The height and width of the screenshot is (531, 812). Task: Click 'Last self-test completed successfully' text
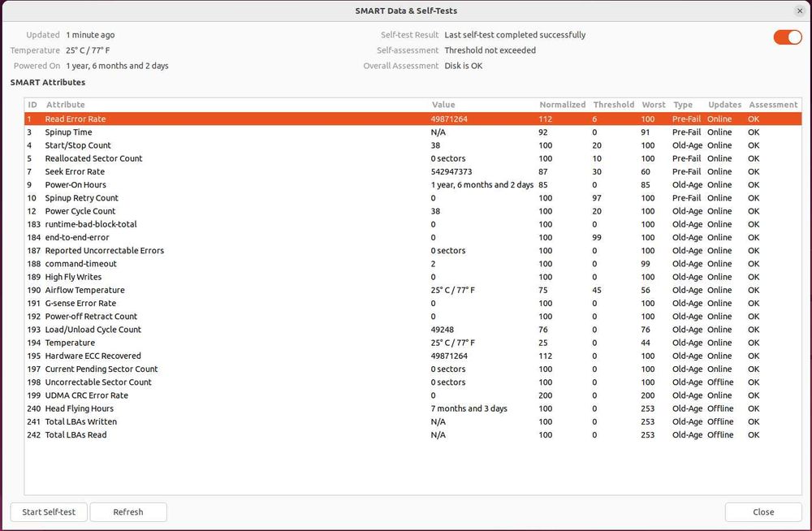[516, 35]
